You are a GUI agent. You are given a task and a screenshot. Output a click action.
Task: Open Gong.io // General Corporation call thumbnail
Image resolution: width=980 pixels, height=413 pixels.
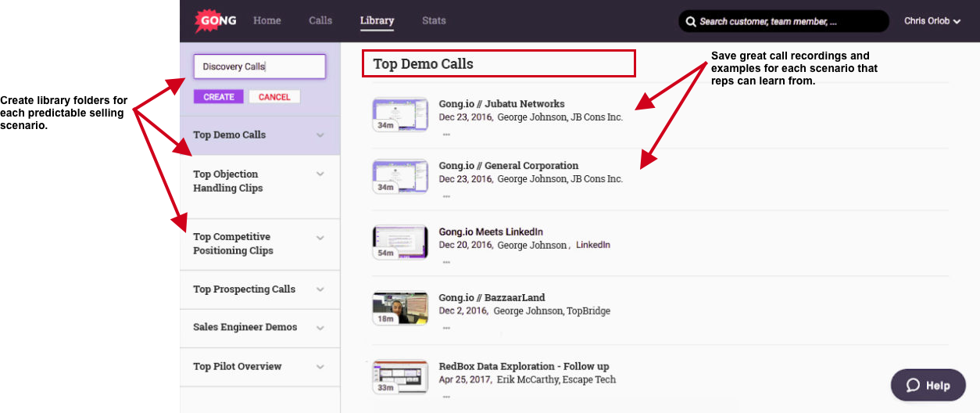pos(400,176)
